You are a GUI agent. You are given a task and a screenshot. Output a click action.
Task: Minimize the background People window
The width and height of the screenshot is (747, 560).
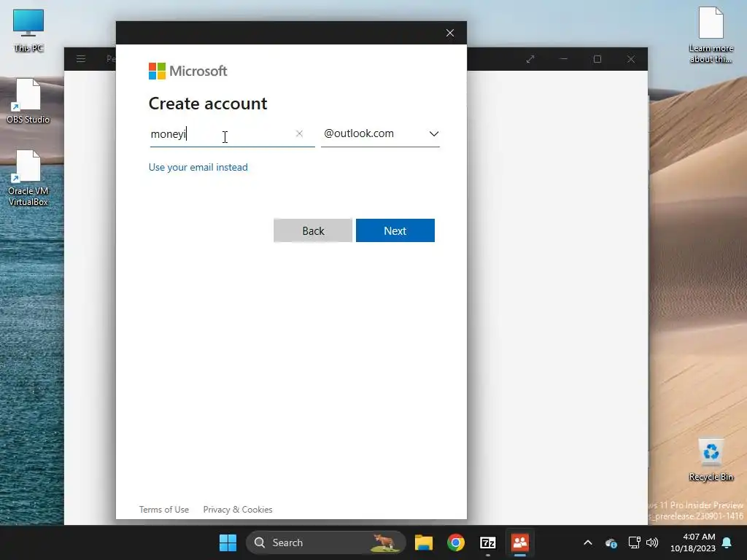coord(564,59)
